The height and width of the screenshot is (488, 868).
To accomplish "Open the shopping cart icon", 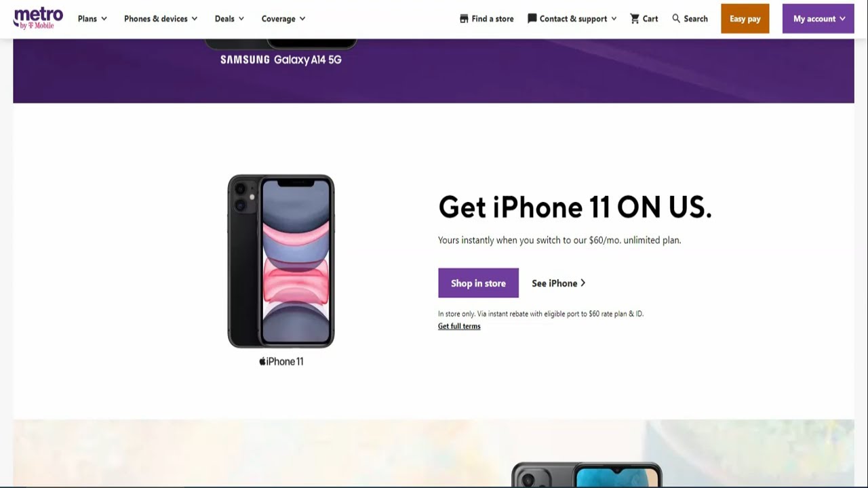I will 635,19.
